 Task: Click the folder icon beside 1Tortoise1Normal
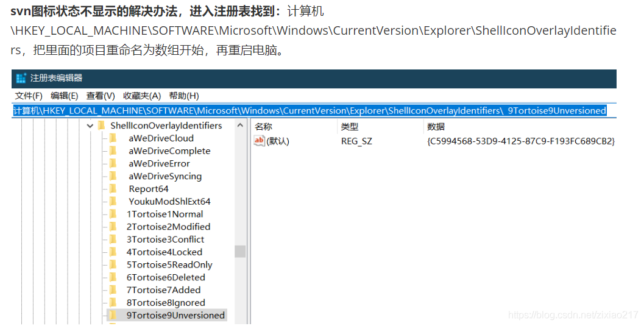pyautogui.click(x=113, y=214)
